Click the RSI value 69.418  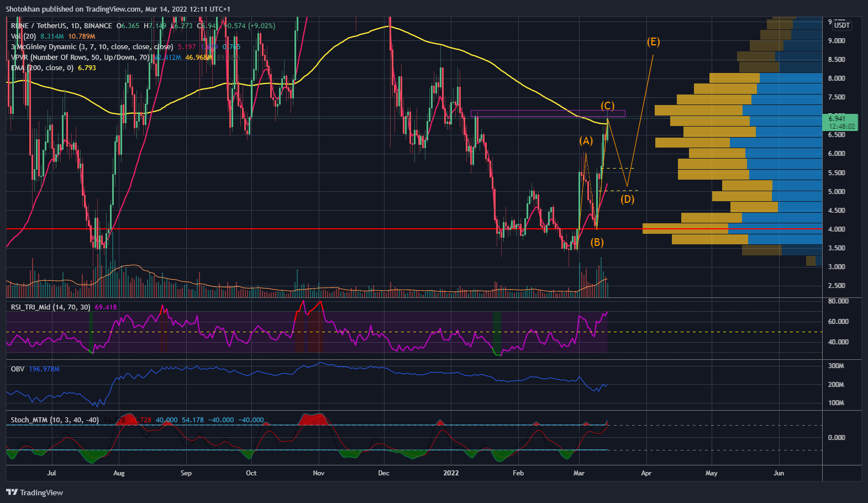(x=106, y=307)
